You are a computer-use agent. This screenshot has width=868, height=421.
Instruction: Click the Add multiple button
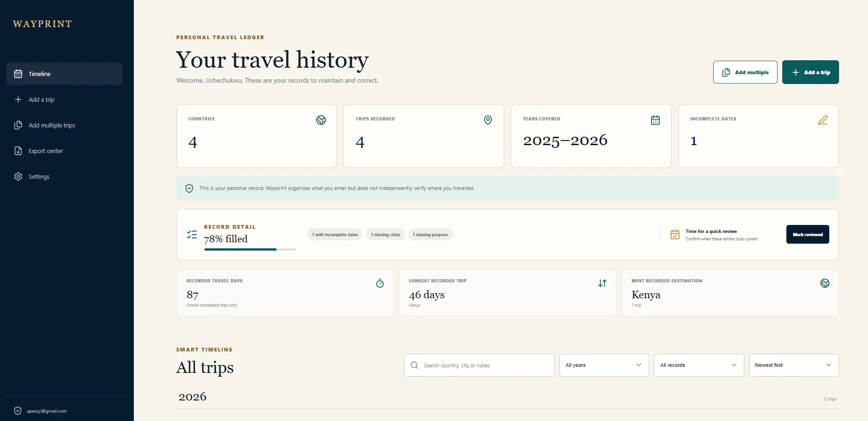pyautogui.click(x=745, y=72)
